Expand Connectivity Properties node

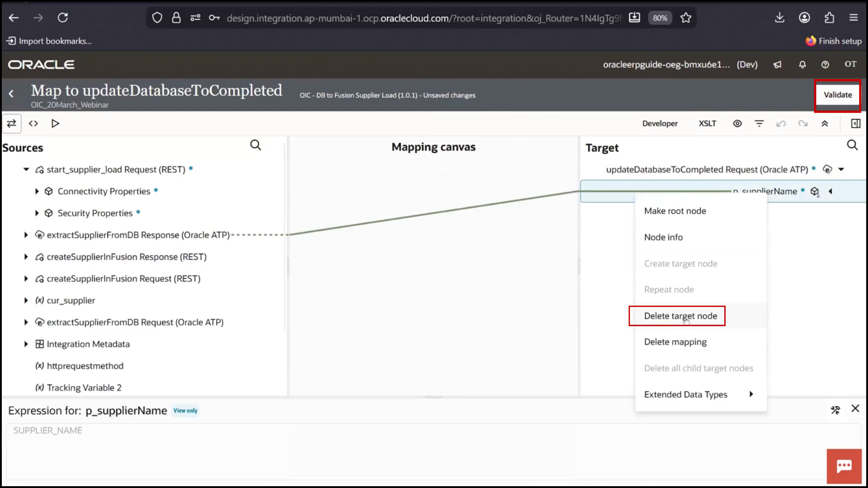pos(37,191)
